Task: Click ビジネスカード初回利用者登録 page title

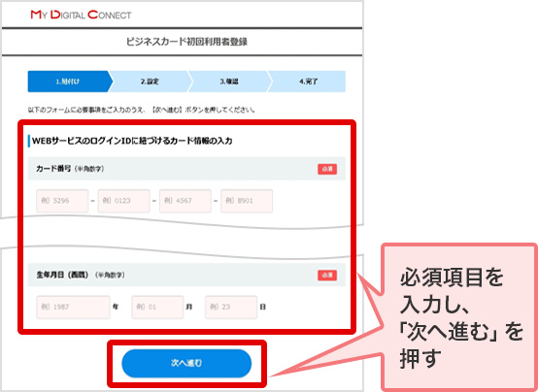Action: click(186, 42)
